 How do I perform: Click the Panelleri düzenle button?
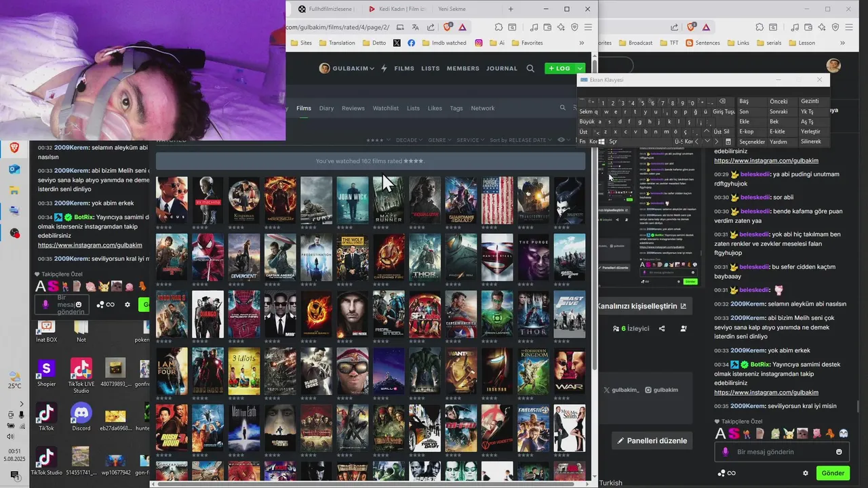[x=651, y=441]
